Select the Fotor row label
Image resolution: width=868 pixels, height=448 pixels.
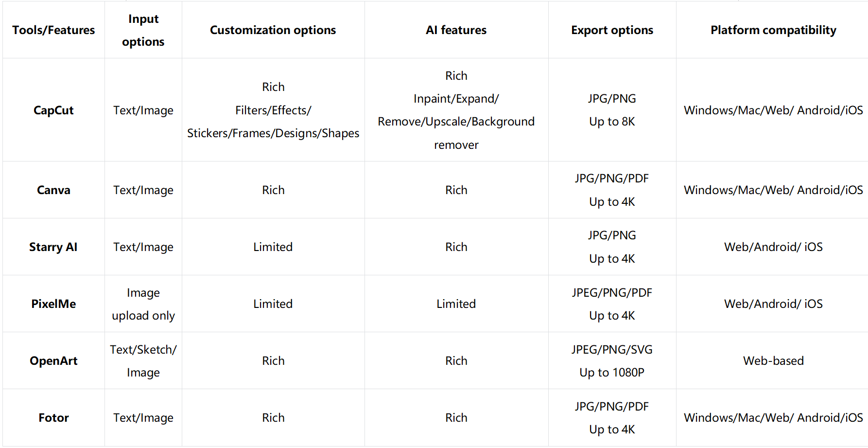(x=53, y=418)
